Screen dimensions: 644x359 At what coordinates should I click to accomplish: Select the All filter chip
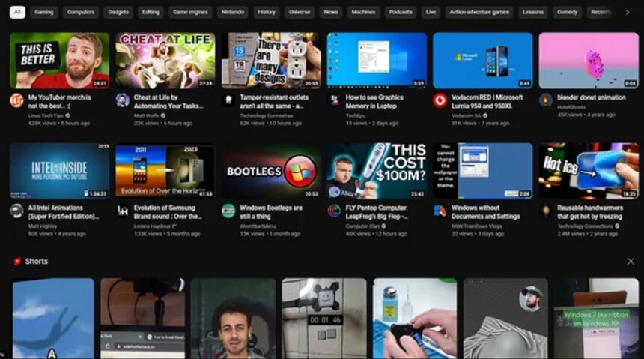coord(17,12)
